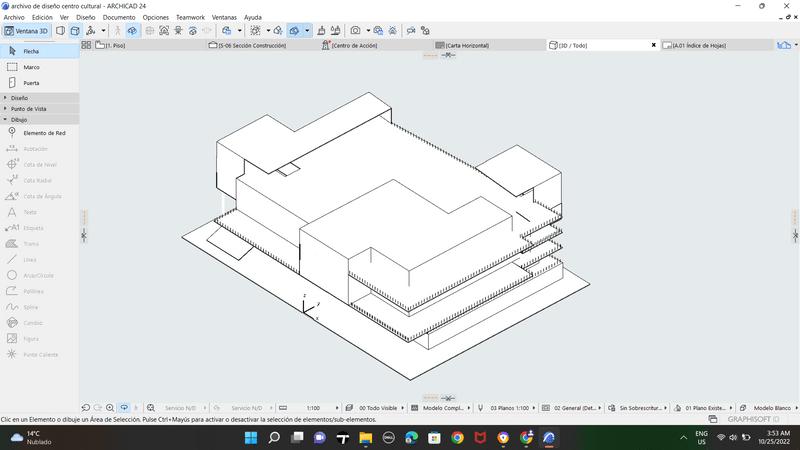This screenshot has height=450, width=800.
Task: Open the tab overview grid icon
Action: [86, 45]
